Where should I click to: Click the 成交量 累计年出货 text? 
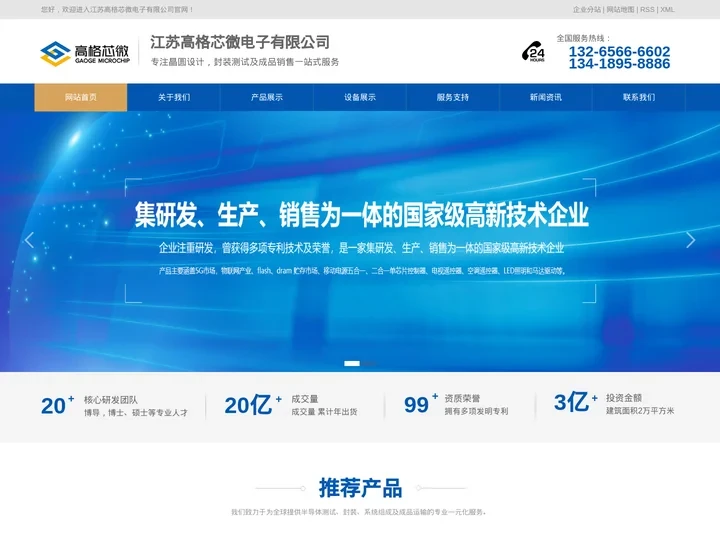pyautogui.click(x=324, y=411)
